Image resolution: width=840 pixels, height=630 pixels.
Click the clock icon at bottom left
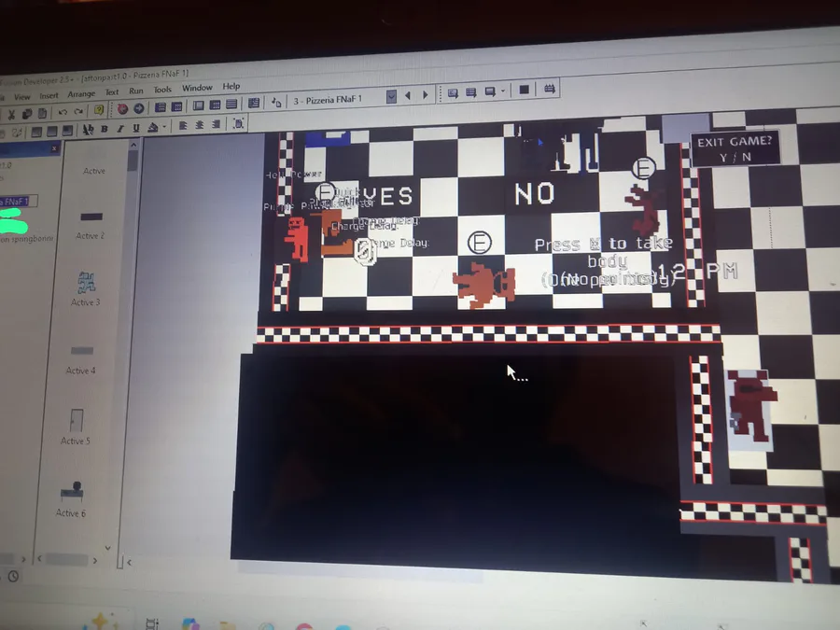(13, 577)
